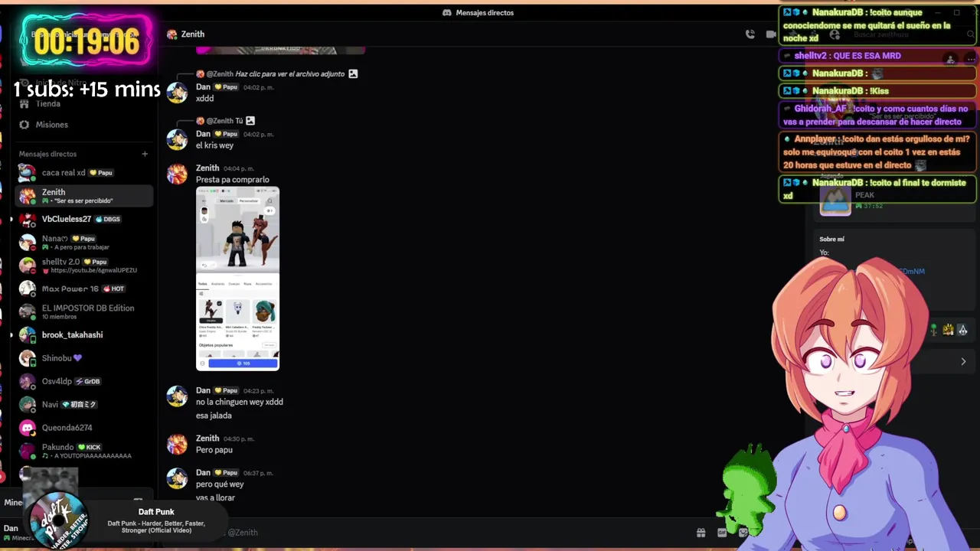Screen dimensions: 980x551
Task: Start a voice call with Zenith
Action: [750, 34]
